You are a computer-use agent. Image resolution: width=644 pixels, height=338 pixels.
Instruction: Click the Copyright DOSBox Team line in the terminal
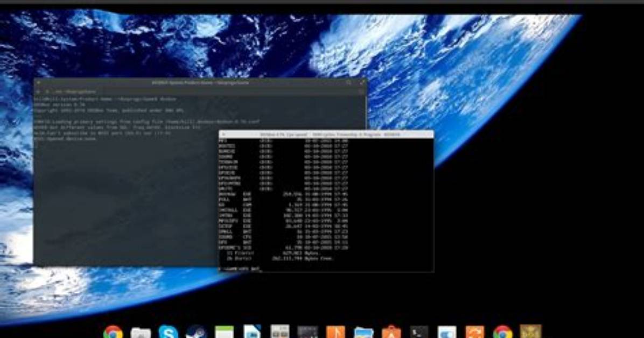(110, 110)
